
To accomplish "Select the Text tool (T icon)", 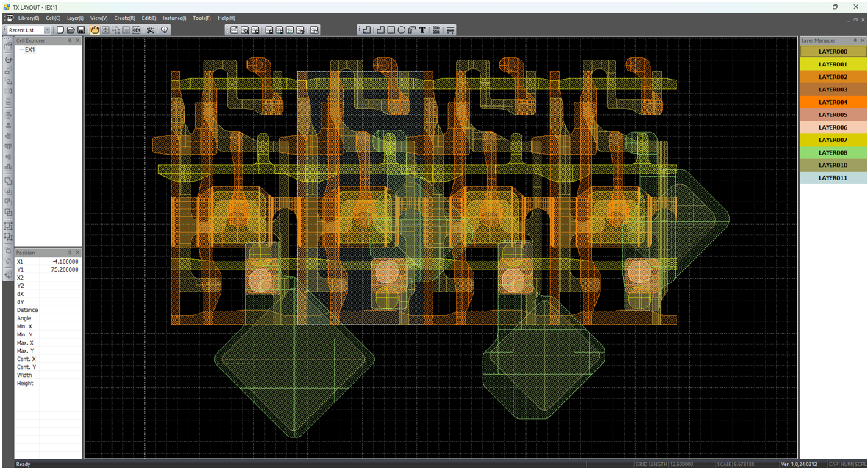I will (x=422, y=30).
